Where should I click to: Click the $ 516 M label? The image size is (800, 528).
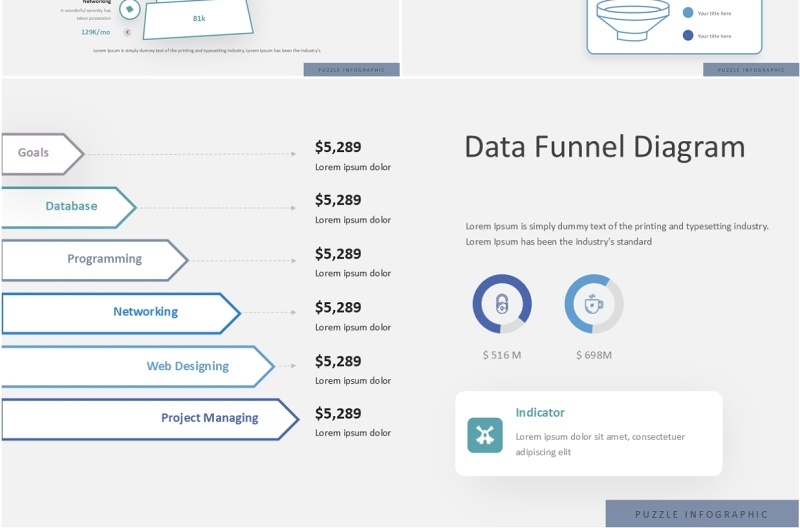coord(502,355)
